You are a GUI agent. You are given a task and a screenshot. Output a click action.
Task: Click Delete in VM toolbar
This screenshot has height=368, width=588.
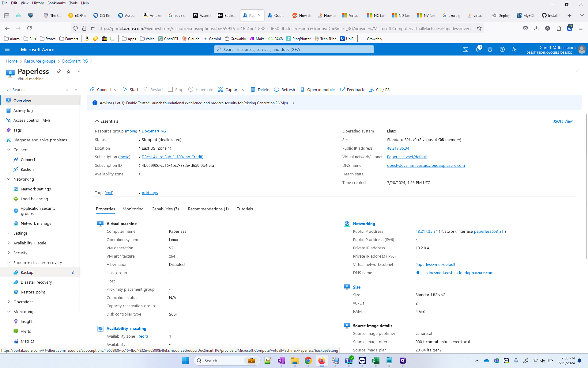click(260, 90)
